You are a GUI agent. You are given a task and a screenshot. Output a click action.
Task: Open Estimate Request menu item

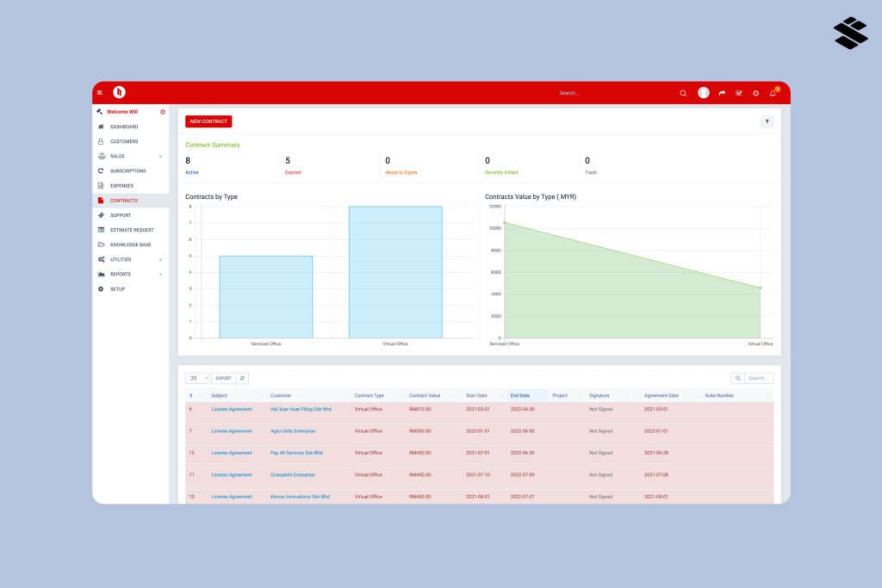[132, 230]
